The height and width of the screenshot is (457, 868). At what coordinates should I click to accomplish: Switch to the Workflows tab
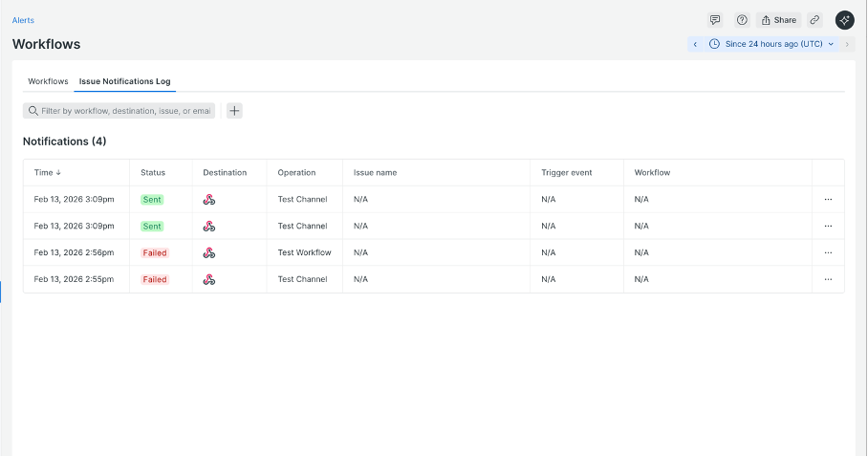click(x=48, y=81)
